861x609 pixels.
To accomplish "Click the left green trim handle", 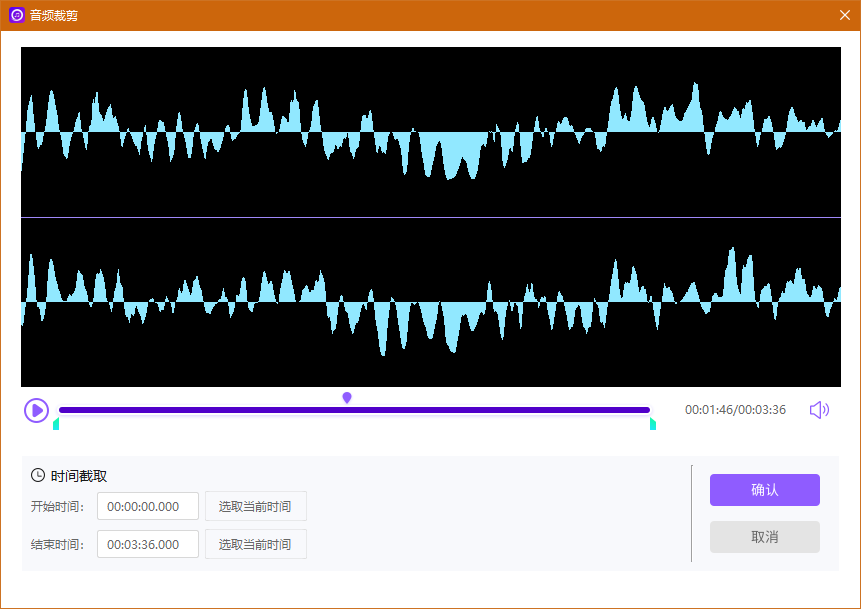I will tap(56, 424).
